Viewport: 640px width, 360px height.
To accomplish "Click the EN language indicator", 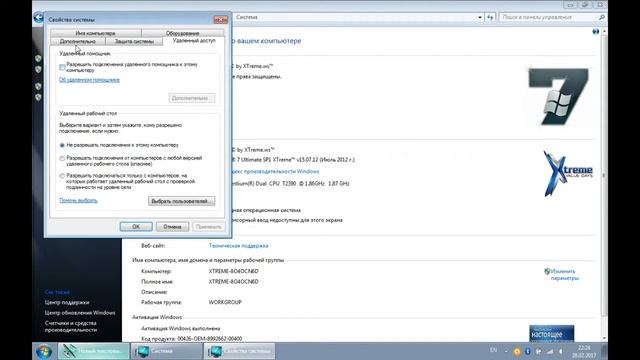I will point(493,350).
